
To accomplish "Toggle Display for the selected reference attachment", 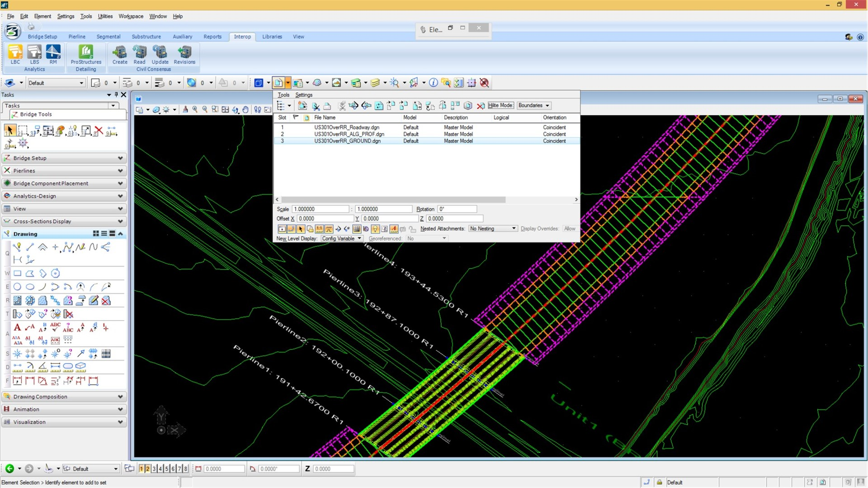I will click(x=282, y=229).
